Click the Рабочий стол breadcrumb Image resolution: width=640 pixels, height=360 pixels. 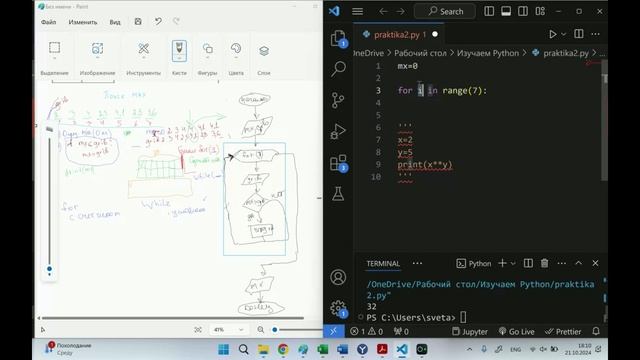point(420,53)
